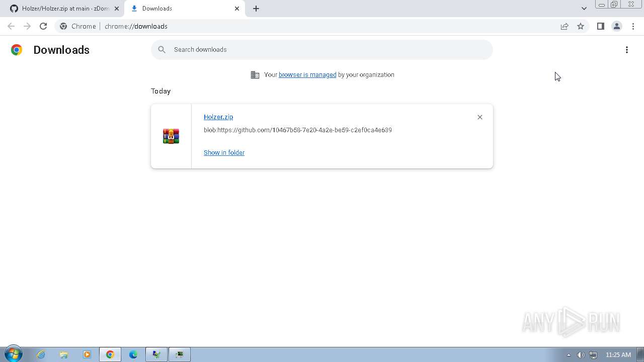Image resolution: width=644 pixels, height=362 pixels.
Task: Open the Windows Start menu
Action: pos(13,354)
